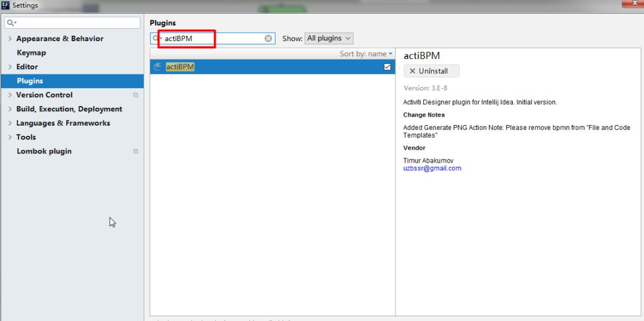
Task: Open Tools settings page
Action: click(x=26, y=138)
